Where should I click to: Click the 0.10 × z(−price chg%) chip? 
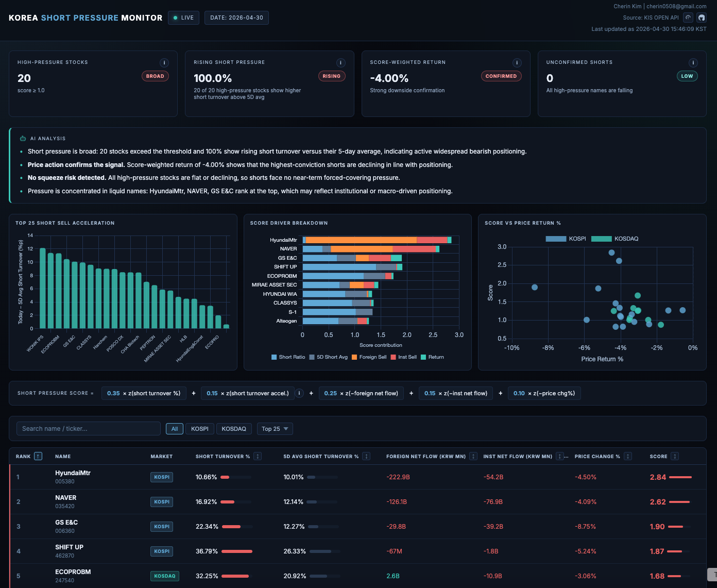[x=544, y=393]
